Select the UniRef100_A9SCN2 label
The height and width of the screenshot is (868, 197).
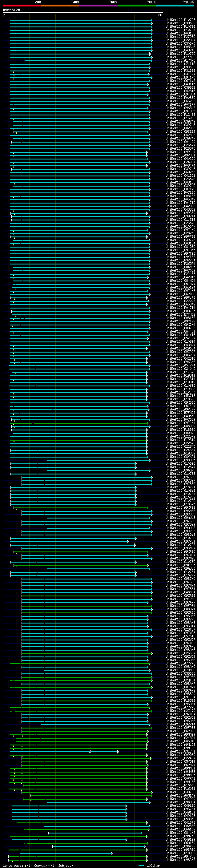point(180,860)
